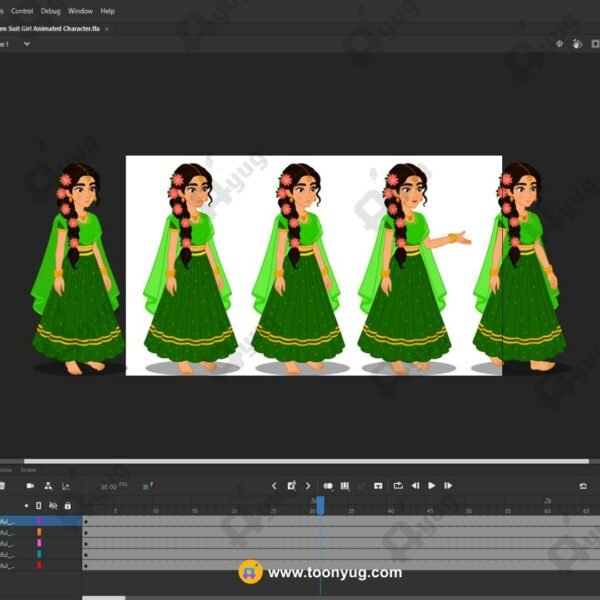The image size is (600, 600).
Task: Toggle layer parenting view icon
Action: tap(48, 486)
